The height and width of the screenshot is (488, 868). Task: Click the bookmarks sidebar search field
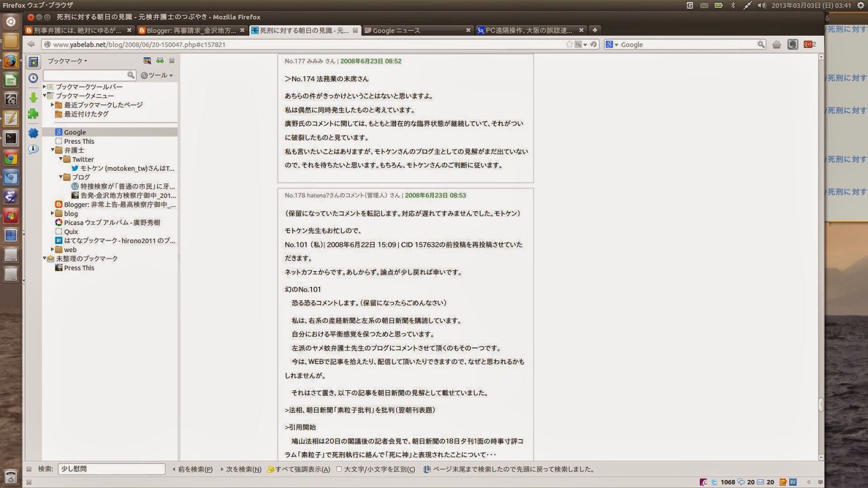tap(89, 75)
